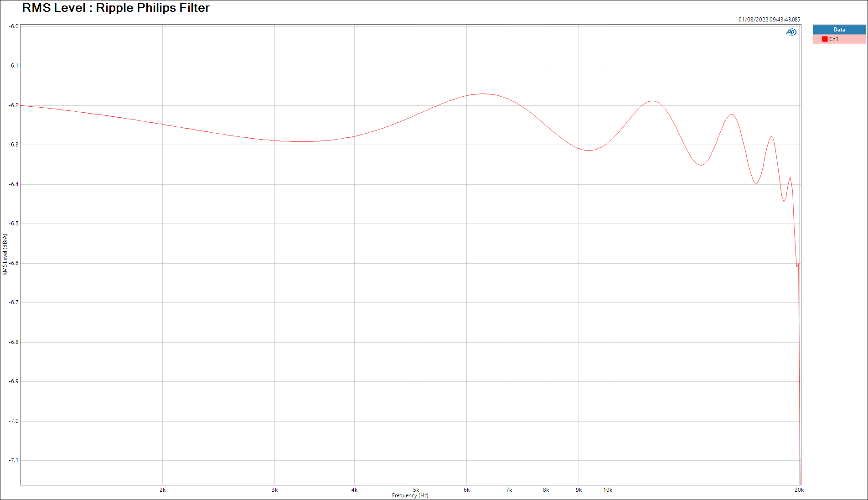Click the AP logo icon in graph corner

(x=791, y=32)
